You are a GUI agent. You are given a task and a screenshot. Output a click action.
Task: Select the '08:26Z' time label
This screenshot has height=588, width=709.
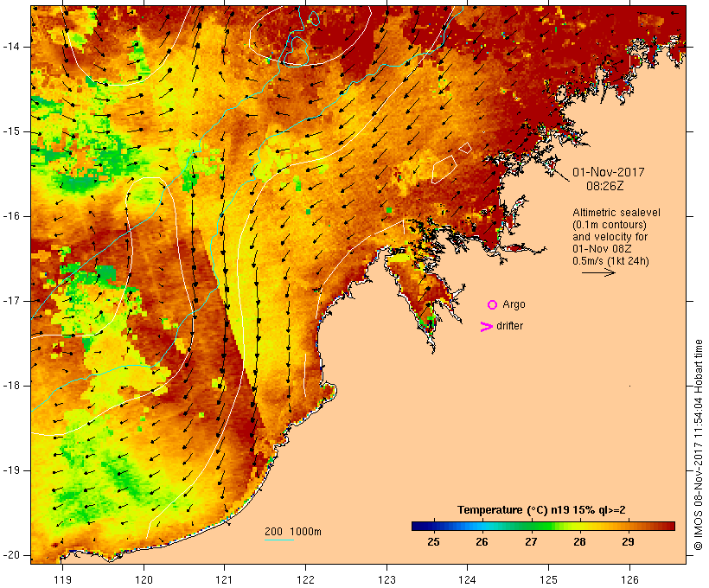[605, 186]
